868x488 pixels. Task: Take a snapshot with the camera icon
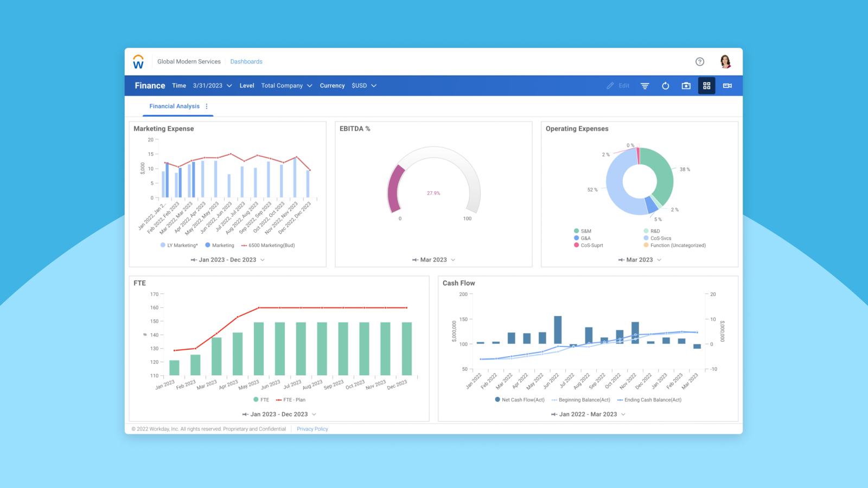[686, 86]
